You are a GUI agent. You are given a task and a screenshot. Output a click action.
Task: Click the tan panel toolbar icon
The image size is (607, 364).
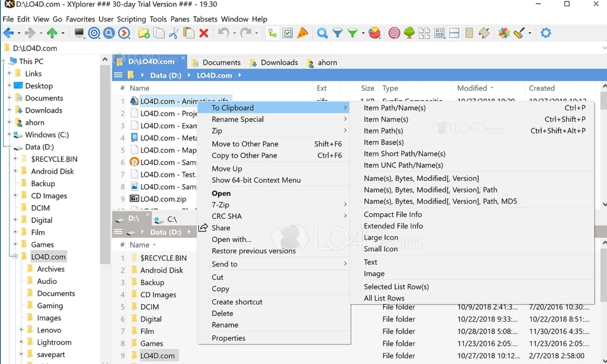(x=469, y=33)
